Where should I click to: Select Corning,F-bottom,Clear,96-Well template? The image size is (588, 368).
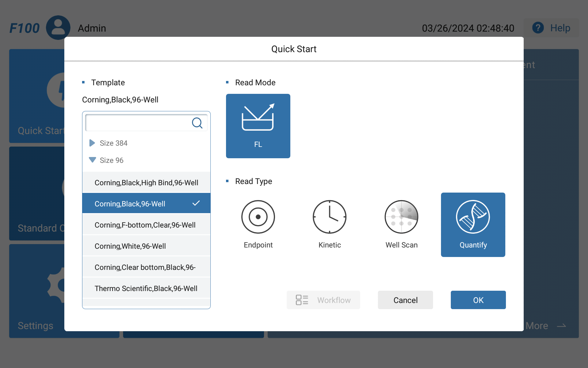click(146, 225)
